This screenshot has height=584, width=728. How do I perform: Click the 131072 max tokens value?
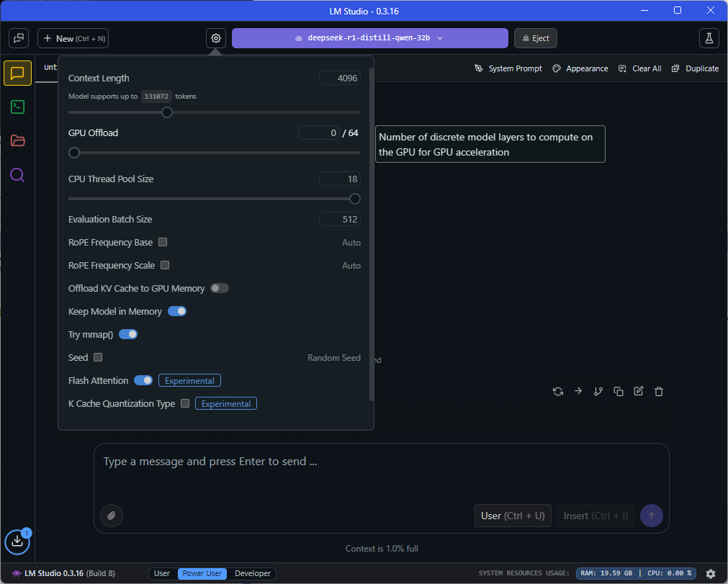156,96
